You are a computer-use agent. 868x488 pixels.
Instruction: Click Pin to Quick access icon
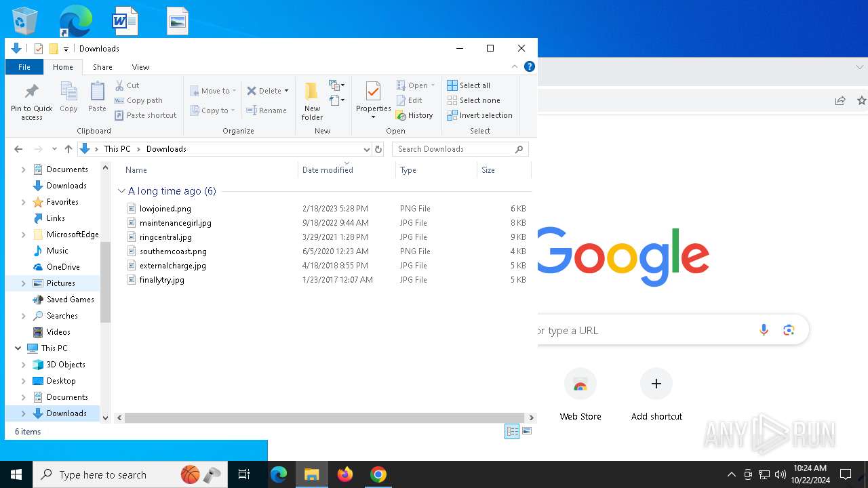click(31, 91)
